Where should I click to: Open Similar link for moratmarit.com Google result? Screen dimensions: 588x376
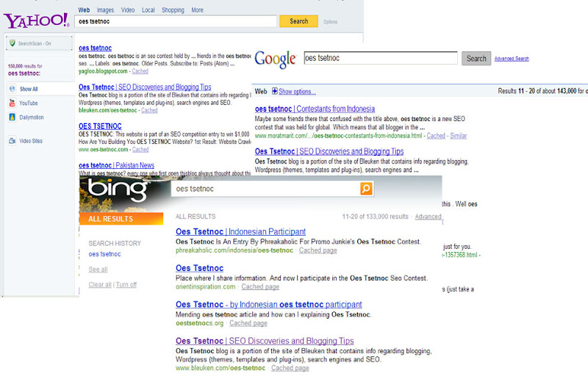click(x=458, y=136)
